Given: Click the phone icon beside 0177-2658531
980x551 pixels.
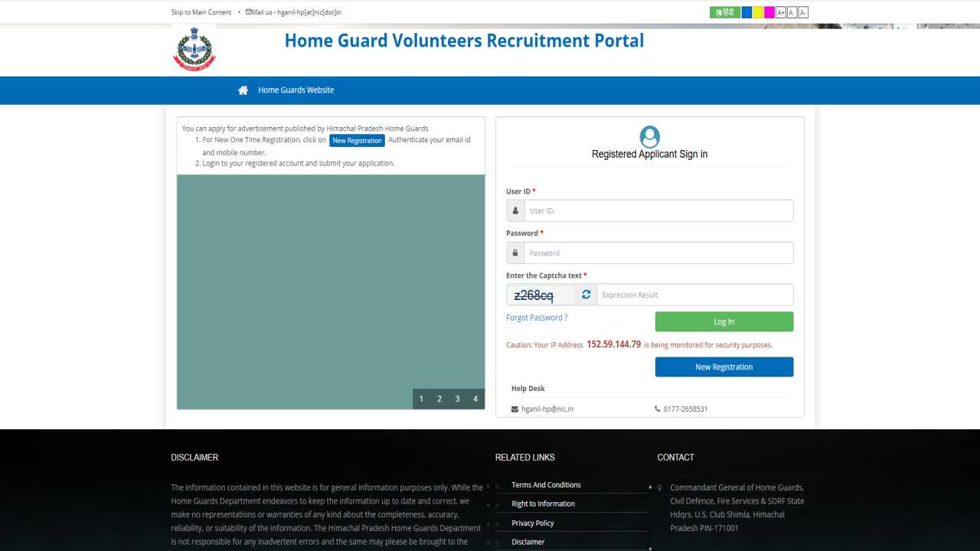Looking at the screenshot, I should click(657, 409).
